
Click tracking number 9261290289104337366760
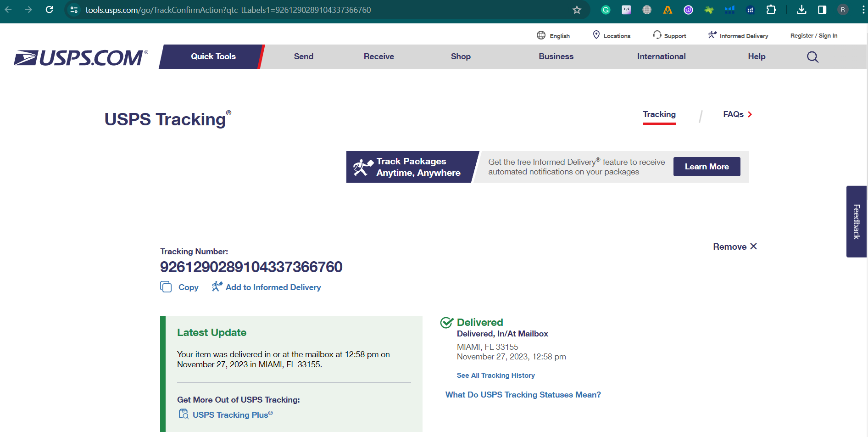251,267
